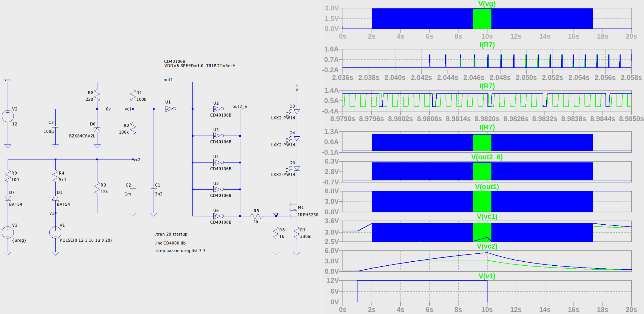Click the V(out2_6) trace label
The image size is (644, 314).
click(487, 157)
